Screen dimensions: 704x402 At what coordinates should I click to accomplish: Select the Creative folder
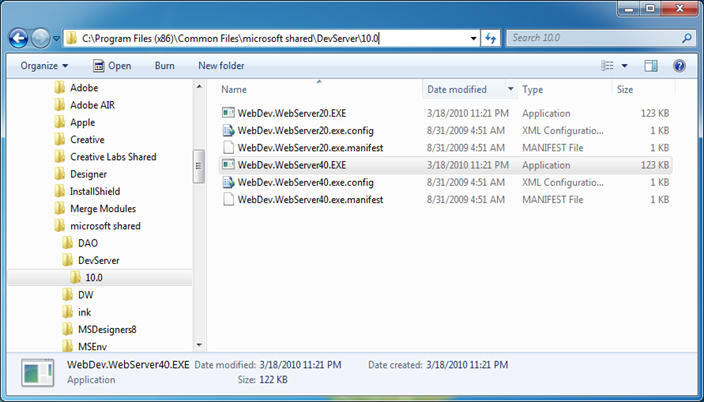[79, 139]
